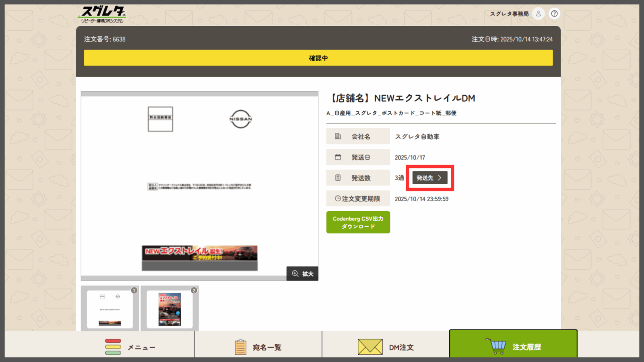Select page 2 X-Trail thumbnail
Viewport: 644px width, 362px height.
pos(169,309)
